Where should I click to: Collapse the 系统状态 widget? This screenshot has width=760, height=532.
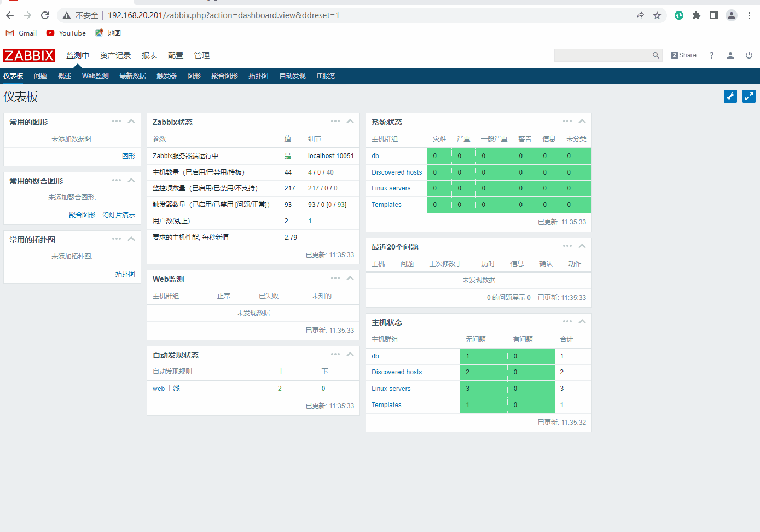(582, 122)
